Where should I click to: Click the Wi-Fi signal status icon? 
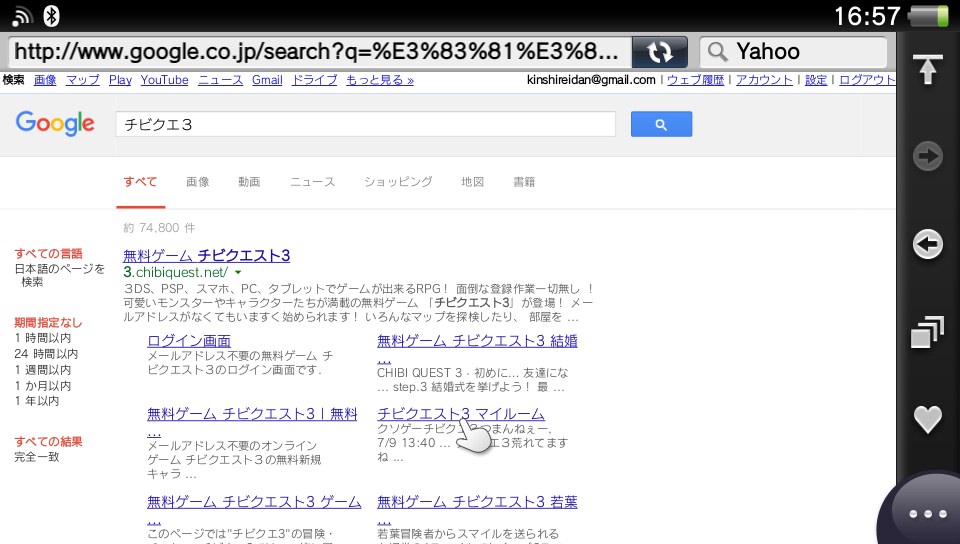pos(22,16)
